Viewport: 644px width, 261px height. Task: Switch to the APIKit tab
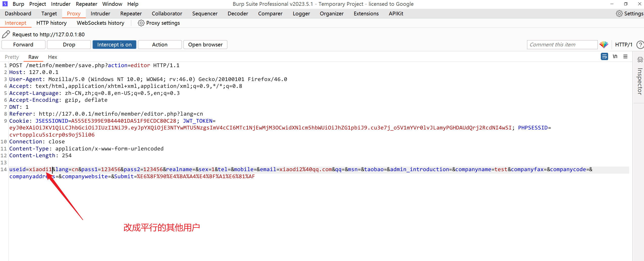coord(396,14)
